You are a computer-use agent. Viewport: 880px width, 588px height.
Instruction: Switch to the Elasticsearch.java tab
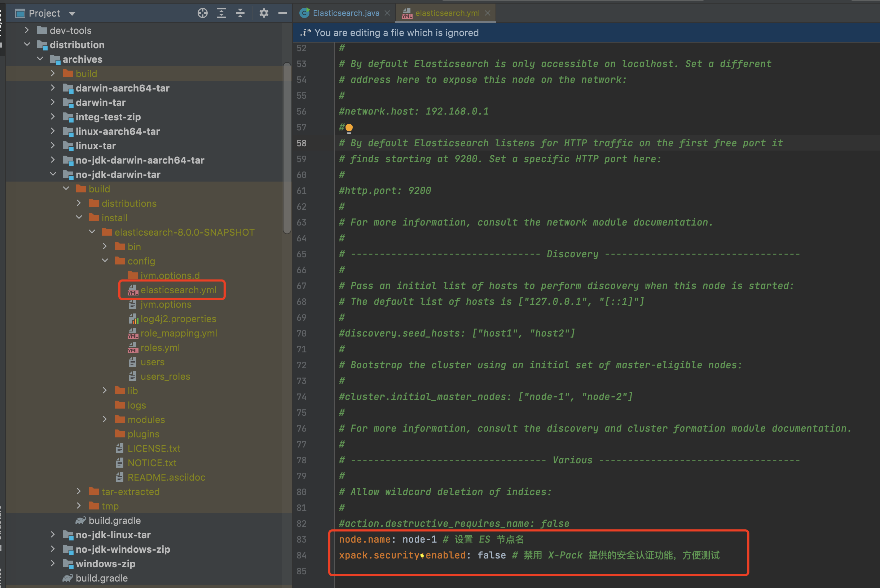[345, 13]
